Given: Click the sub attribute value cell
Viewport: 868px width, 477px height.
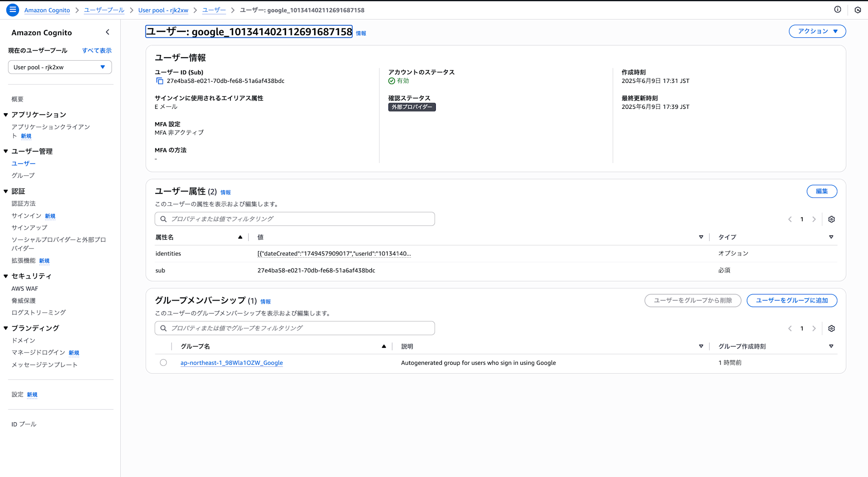Looking at the screenshot, I should (316, 271).
